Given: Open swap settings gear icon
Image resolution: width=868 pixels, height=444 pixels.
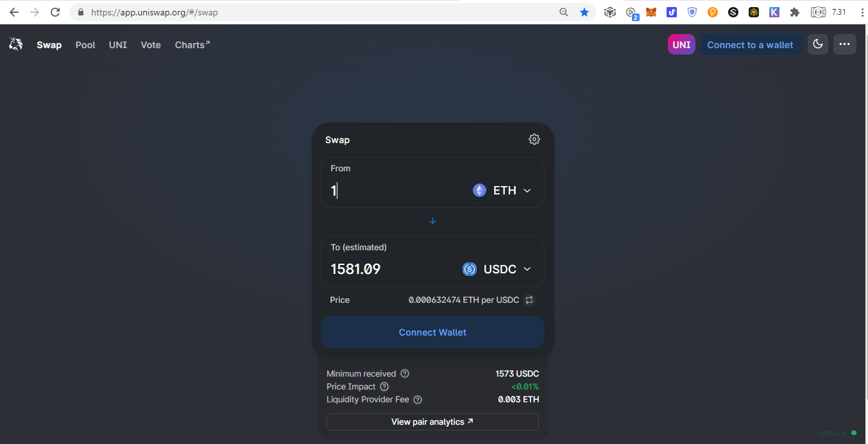Looking at the screenshot, I should [x=534, y=139].
